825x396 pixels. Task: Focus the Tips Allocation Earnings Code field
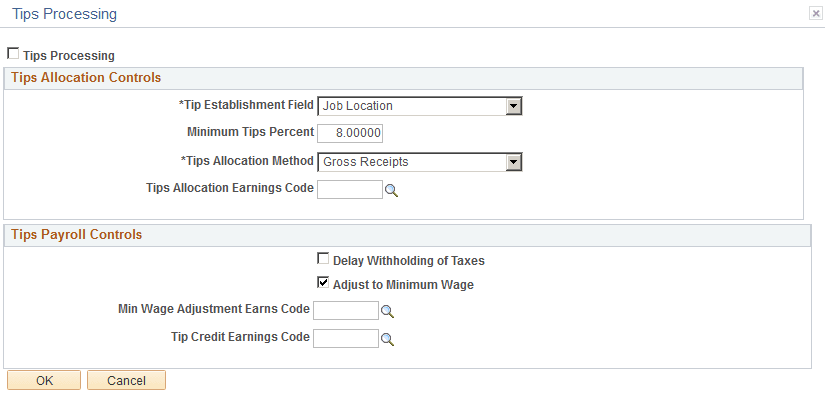350,189
